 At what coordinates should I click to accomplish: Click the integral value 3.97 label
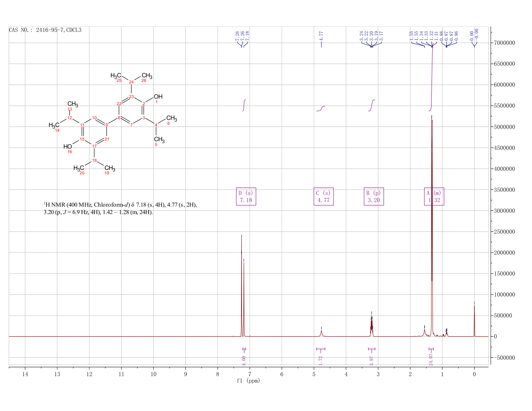(x=371, y=360)
